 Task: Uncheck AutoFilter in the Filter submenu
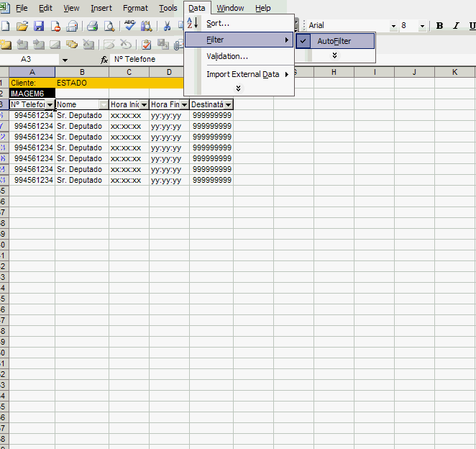point(334,41)
